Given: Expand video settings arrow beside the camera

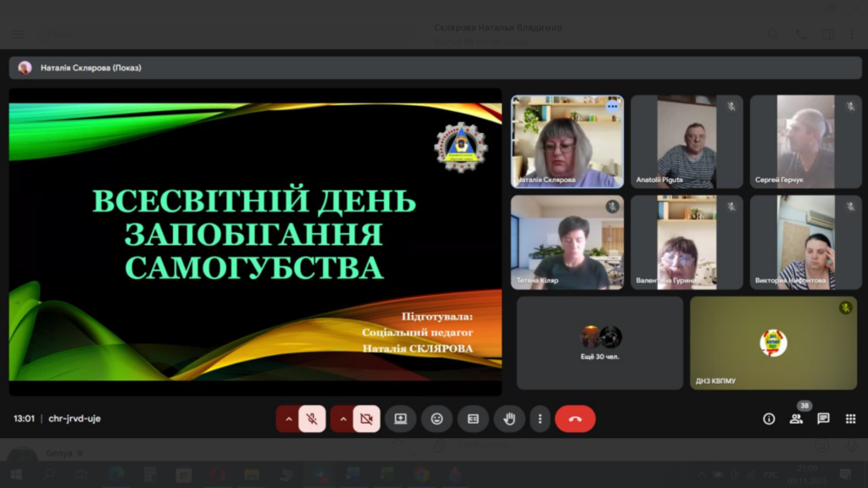Looking at the screenshot, I should [342, 419].
